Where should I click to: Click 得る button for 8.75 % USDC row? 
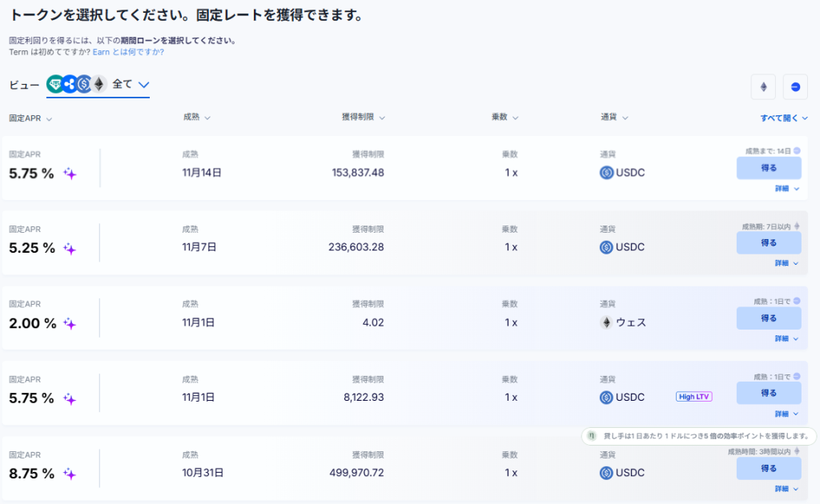(769, 468)
